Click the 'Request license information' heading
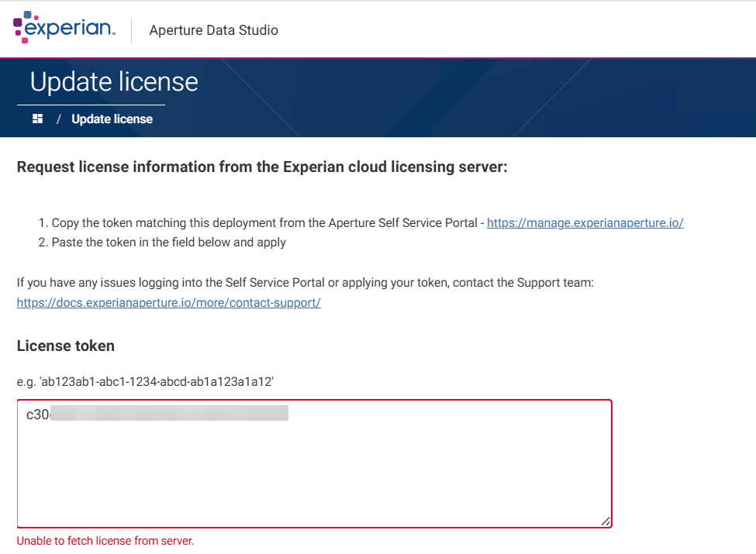Viewport: 756px width, 554px height. click(x=262, y=167)
